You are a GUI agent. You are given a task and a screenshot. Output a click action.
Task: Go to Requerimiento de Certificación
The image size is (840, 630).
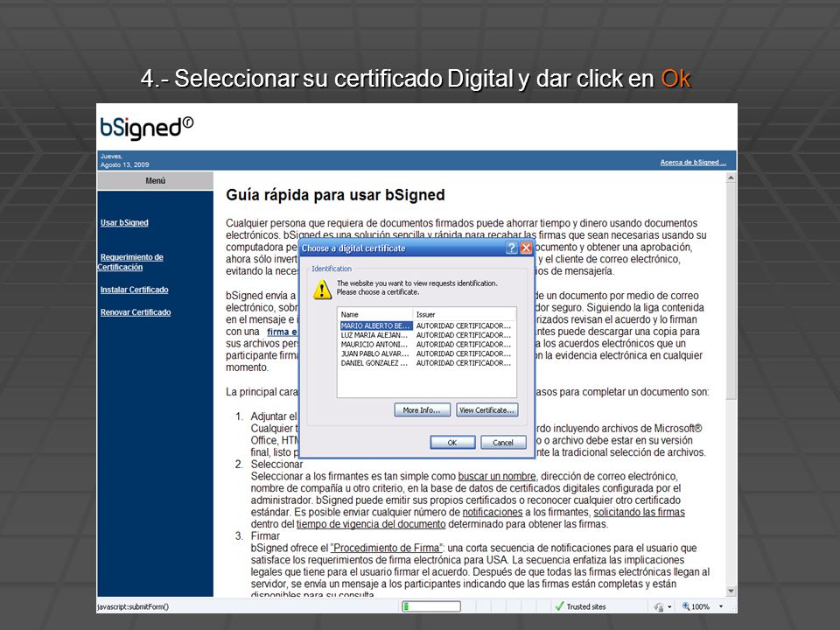[x=130, y=262]
